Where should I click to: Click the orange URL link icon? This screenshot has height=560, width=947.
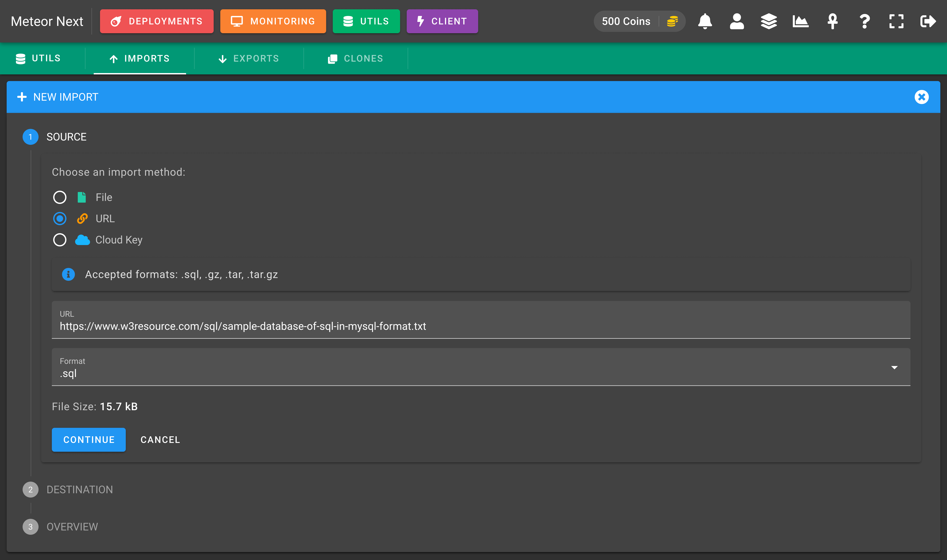(82, 219)
